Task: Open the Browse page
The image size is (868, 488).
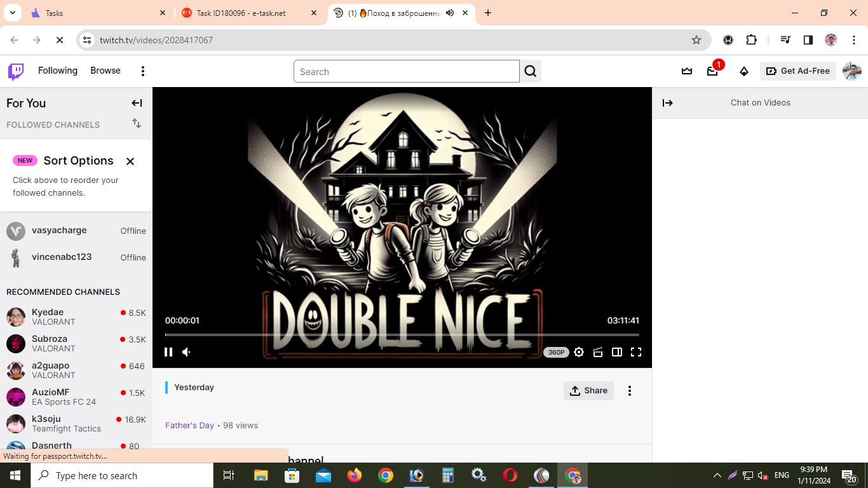Action: click(x=105, y=71)
